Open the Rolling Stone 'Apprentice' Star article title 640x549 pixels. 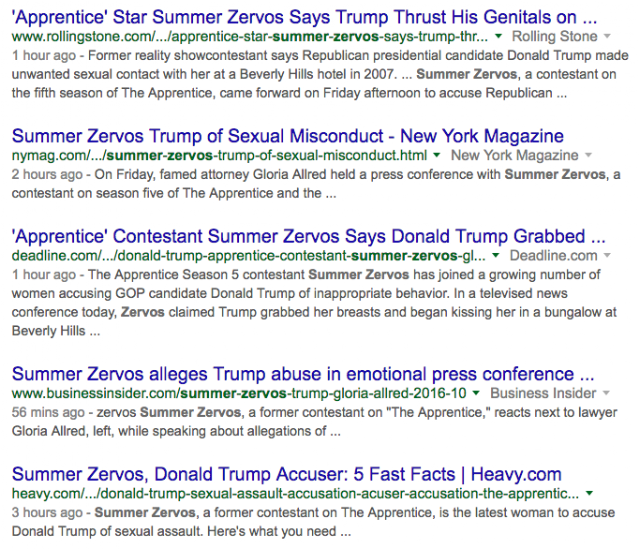point(305,17)
